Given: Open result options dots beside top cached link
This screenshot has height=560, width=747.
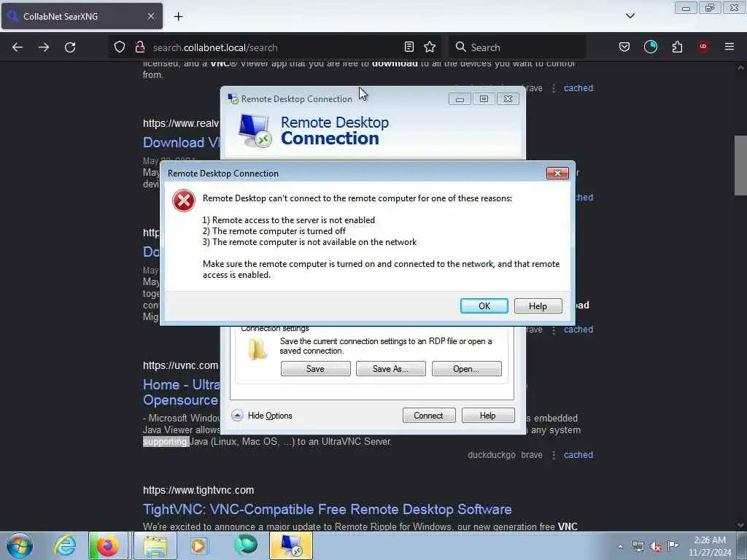Looking at the screenshot, I should tap(554, 88).
